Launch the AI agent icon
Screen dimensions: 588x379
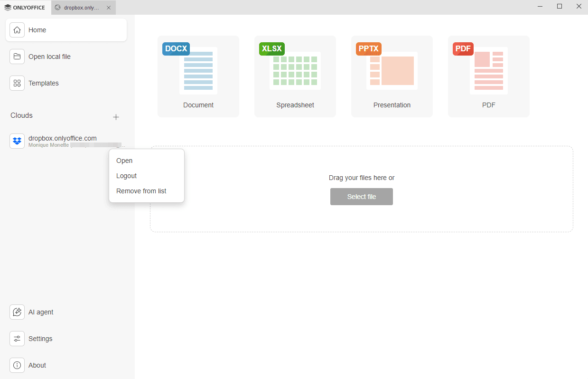click(17, 312)
